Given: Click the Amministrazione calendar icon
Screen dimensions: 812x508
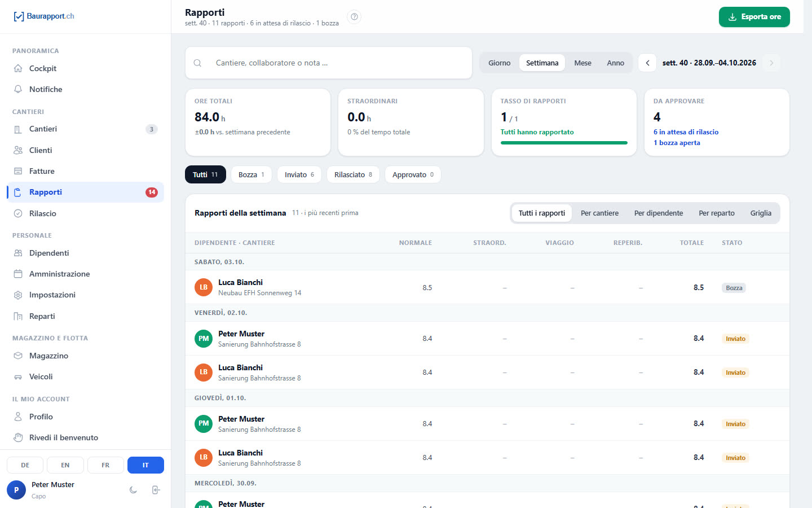Looking at the screenshot, I should [x=18, y=274].
